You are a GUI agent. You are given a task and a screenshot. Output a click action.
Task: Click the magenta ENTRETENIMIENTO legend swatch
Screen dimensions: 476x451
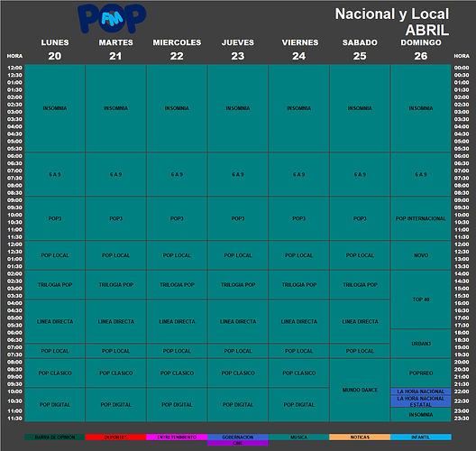click(177, 437)
